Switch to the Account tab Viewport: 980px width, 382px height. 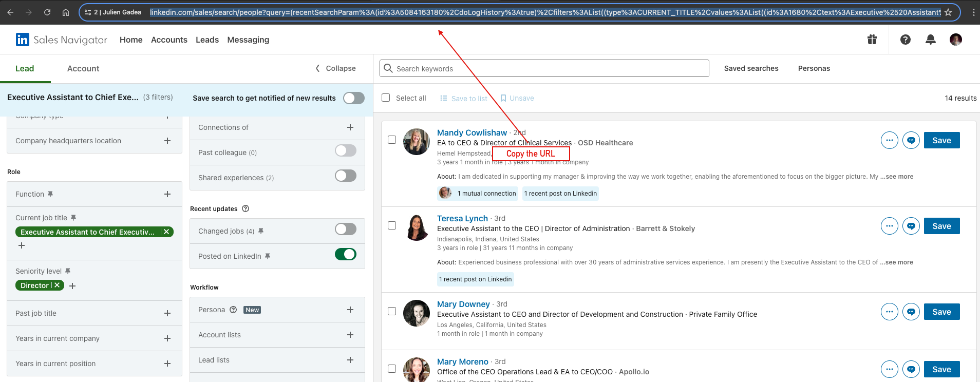pos(83,68)
